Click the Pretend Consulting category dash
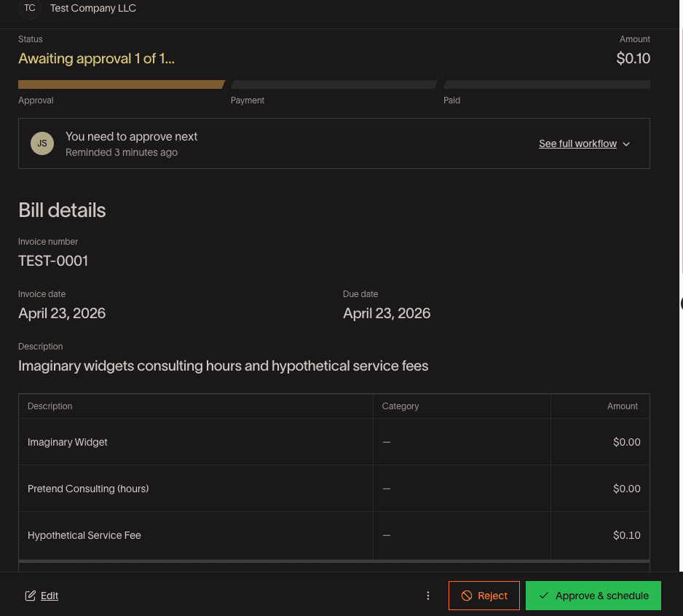 387,489
